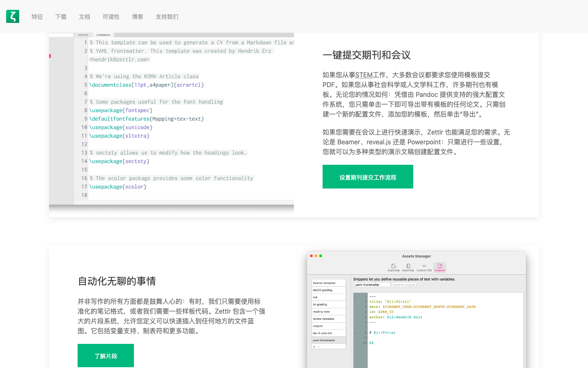The image size is (588, 368).
Task: Open the Custom CSS icon tab
Action: 424,267
